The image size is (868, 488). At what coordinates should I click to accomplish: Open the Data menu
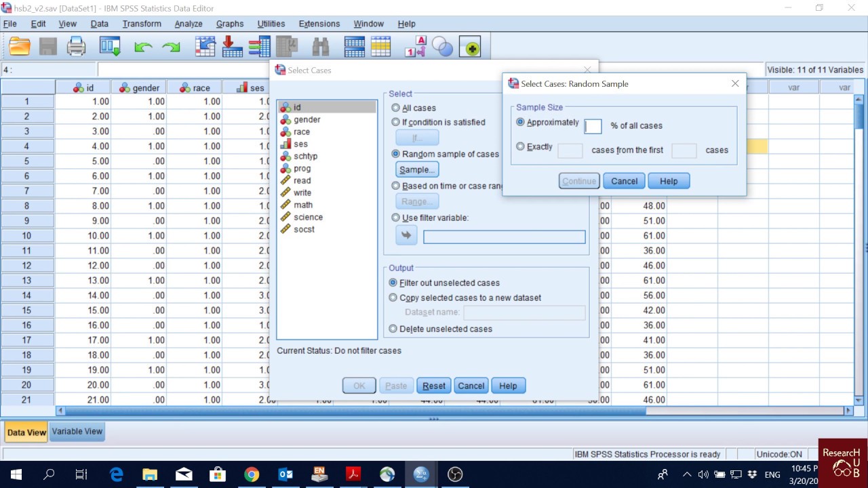click(x=99, y=24)
